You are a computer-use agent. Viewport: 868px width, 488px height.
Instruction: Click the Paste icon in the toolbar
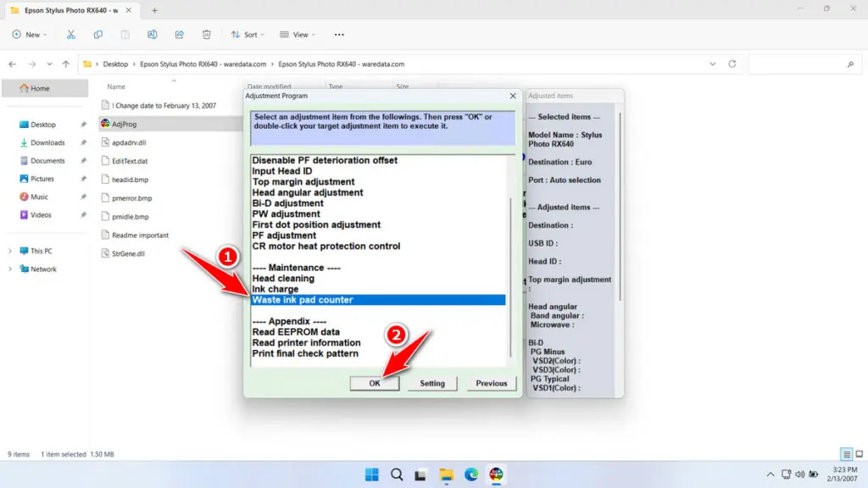pyautogui.click(x=125, y=34)
